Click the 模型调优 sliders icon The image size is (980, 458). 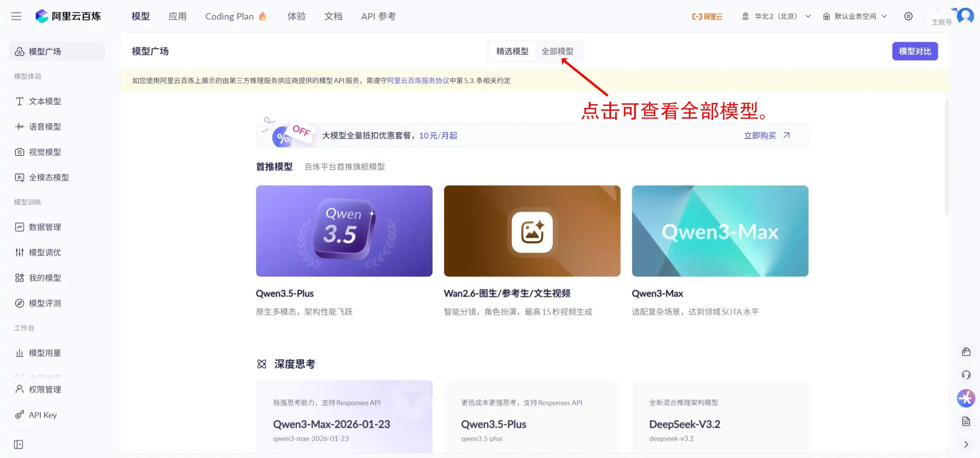click(19, 252)
